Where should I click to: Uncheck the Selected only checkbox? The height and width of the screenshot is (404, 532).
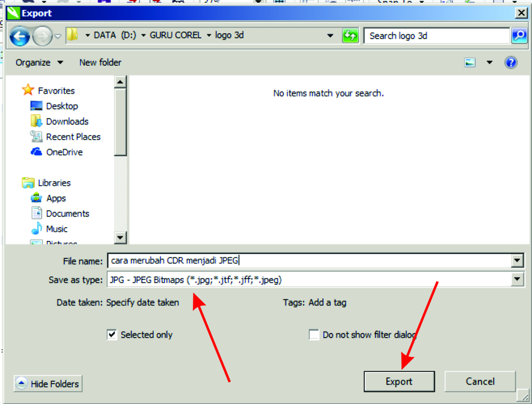coord(111,335)
